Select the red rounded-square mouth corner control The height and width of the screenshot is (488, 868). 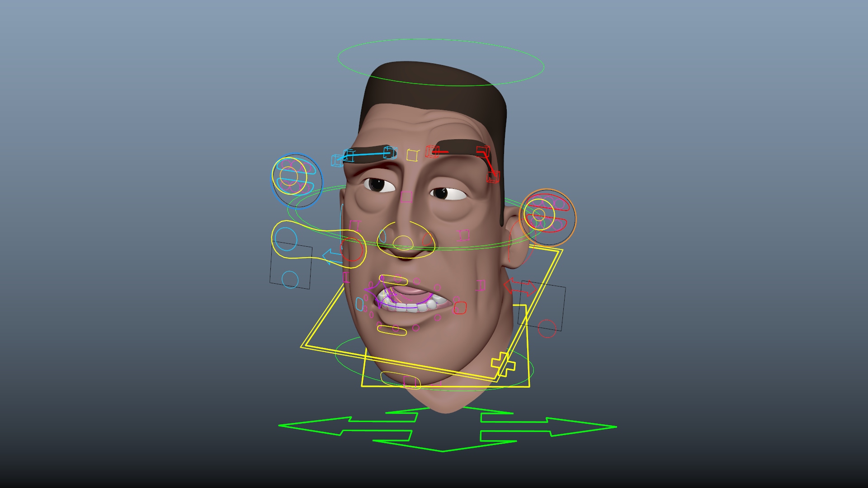[460, 308]
